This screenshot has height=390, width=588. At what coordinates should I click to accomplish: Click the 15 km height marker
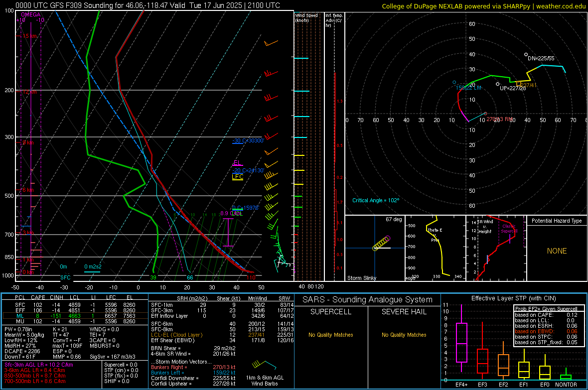29,36
